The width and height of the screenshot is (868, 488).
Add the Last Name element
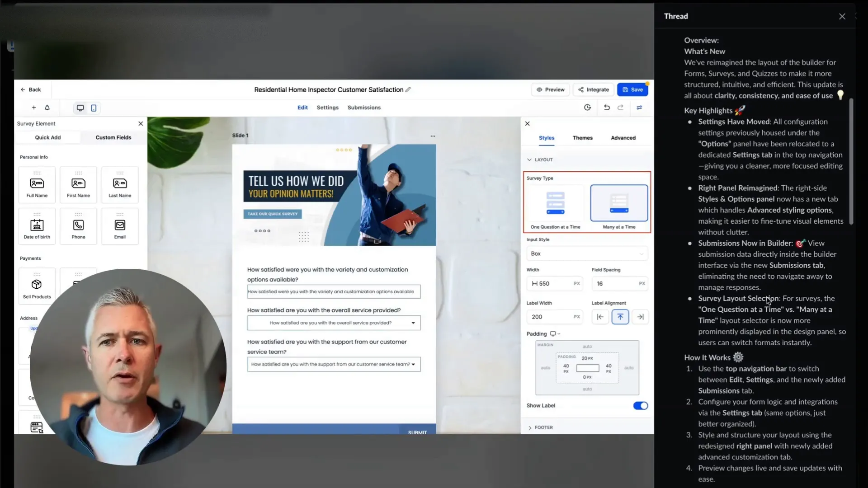point(120,185)
